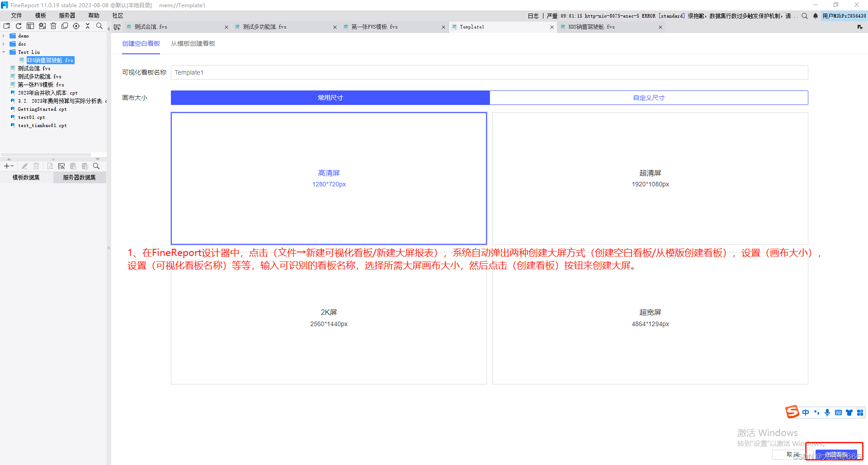Refresh the template file tree
The height and width of the screenshot is (465, 868).
pyautogui.click(x=19, y=26)
